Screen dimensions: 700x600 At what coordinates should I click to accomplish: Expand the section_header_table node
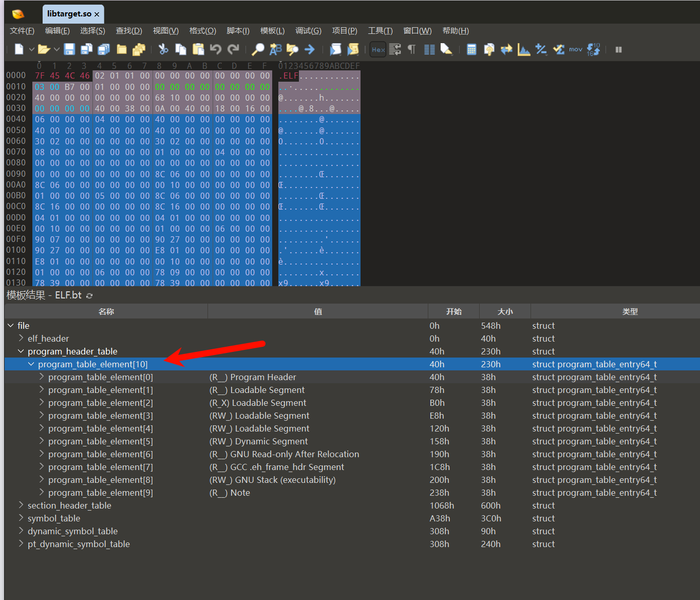click(x=21, y=505)
